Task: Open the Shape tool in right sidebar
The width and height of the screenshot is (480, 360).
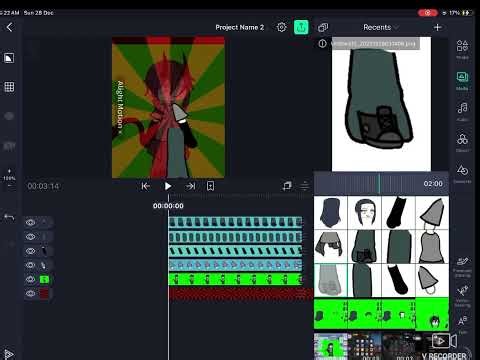Action: point(462,48)
